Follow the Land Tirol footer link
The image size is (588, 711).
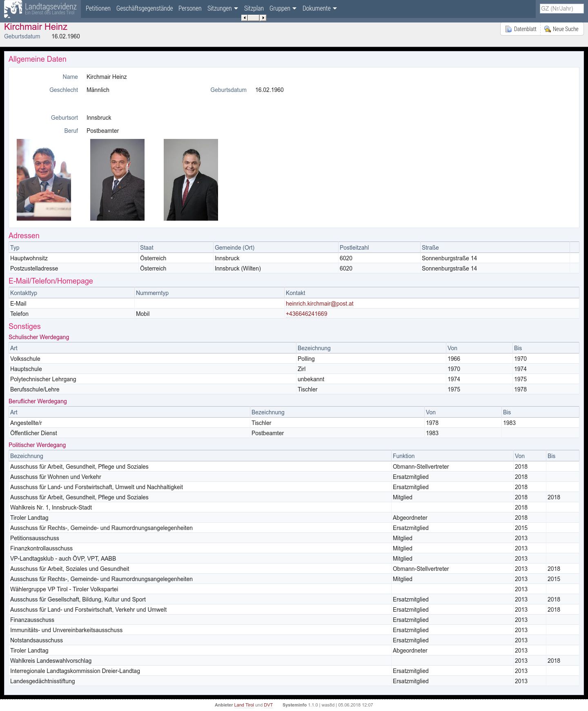(x=244, y=705)
